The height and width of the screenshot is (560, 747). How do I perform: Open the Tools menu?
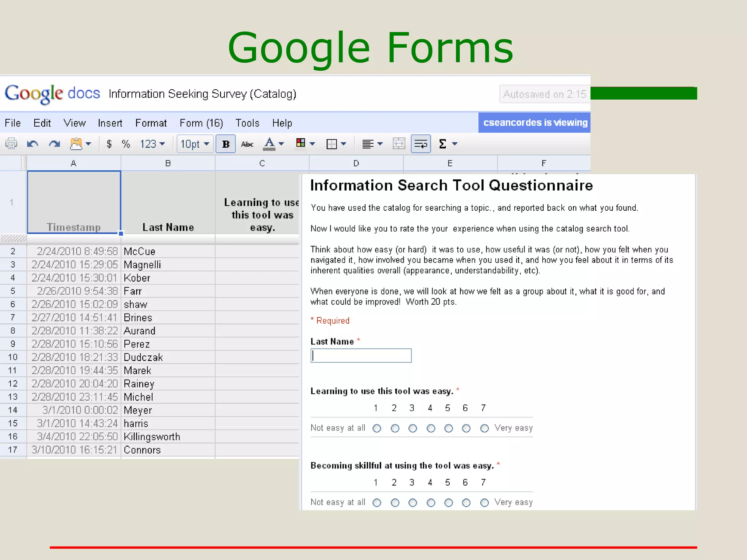pos(247,123)
